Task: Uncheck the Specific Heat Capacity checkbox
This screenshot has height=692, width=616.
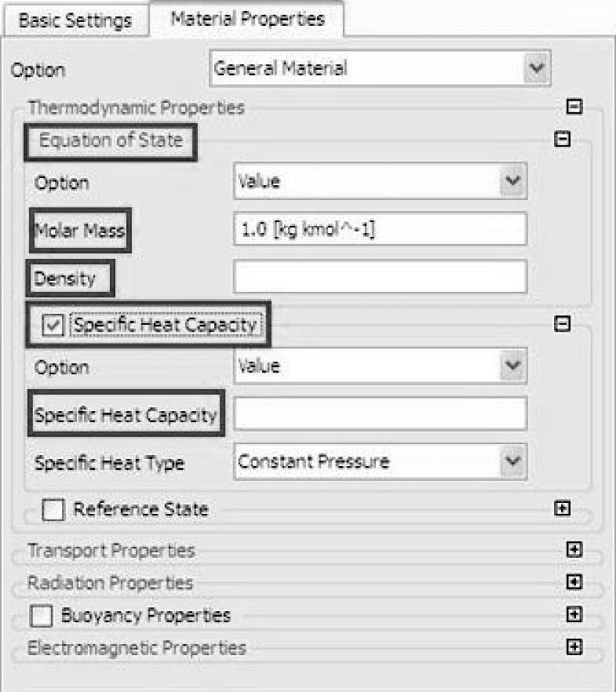Action: (x=52, y=324)
